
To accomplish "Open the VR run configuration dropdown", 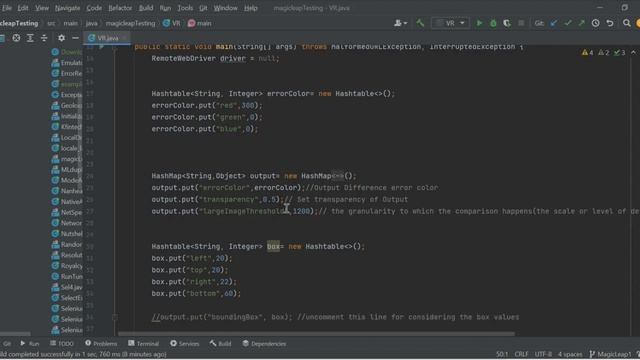I will (x=450, y=23).
